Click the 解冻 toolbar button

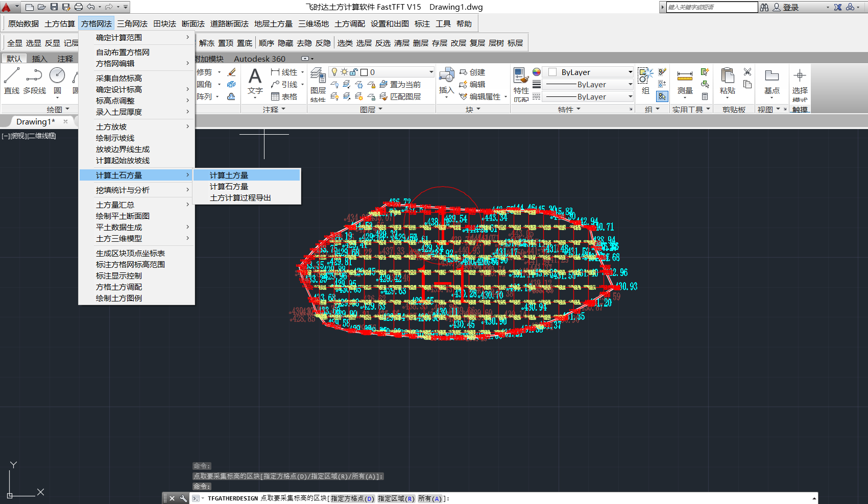coord(207,43)
